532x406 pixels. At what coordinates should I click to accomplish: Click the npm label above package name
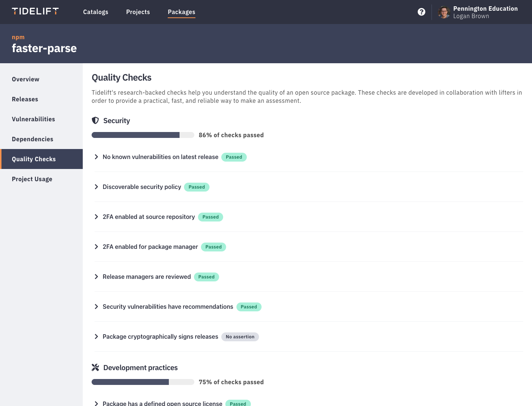[x=18, y=37]
